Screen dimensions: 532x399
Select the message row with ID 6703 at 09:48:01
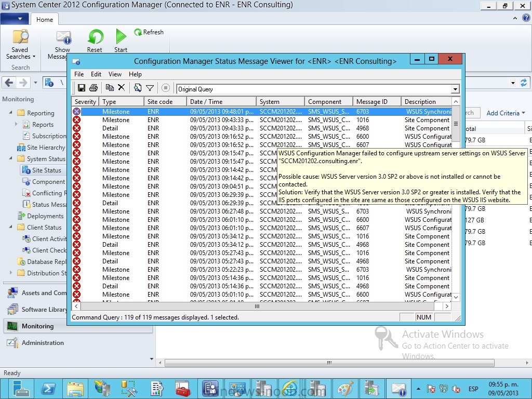262,112
